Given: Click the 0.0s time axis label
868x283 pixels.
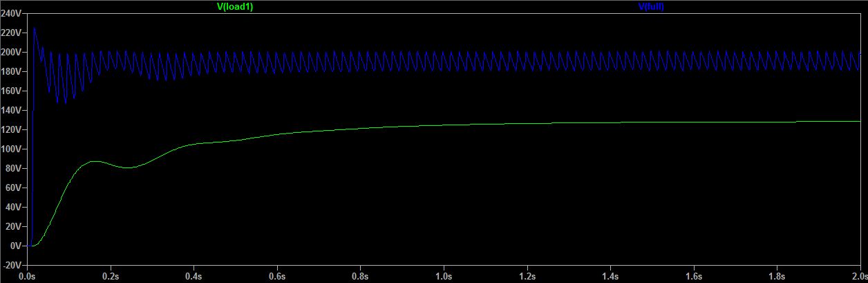Looking at the screenshot, I should (x=27, y=276).
